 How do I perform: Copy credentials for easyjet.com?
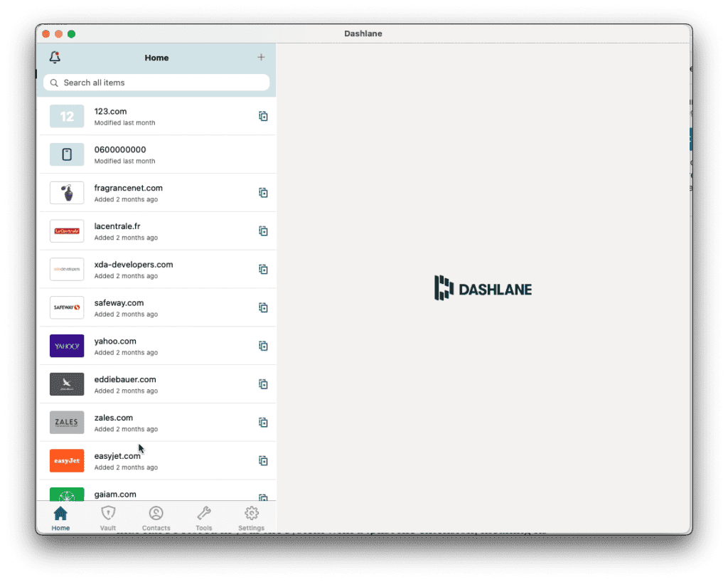(263, 461)
